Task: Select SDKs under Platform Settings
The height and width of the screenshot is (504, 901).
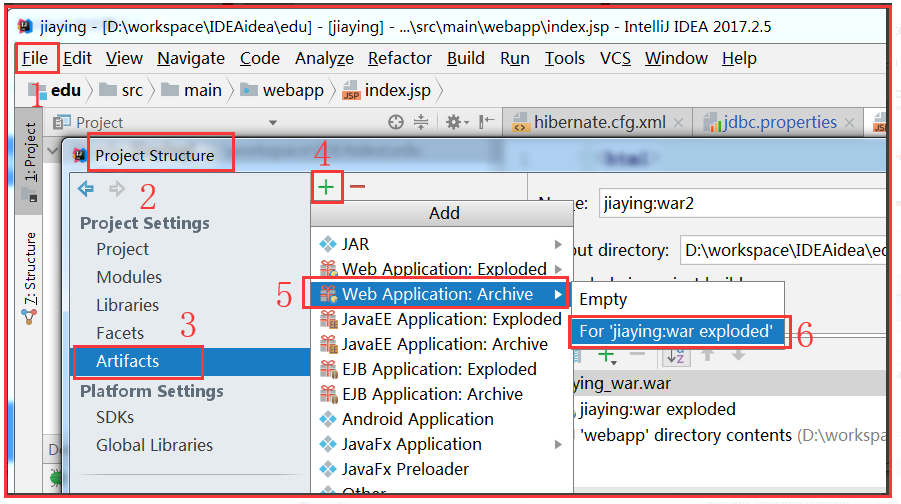Action: point(115,417)
